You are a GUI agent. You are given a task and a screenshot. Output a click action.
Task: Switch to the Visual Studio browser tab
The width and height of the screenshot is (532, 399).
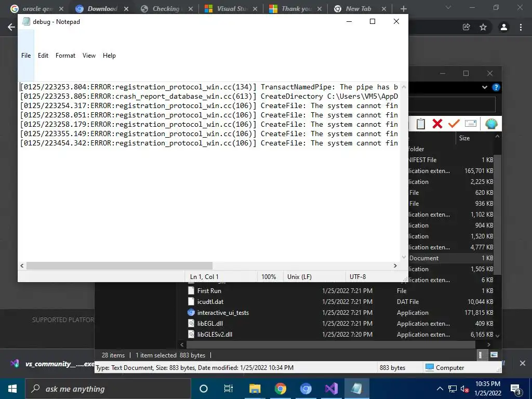231,9
